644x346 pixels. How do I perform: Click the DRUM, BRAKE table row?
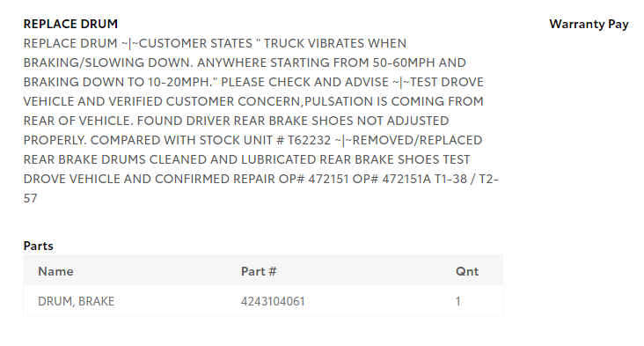[x=263, y=301]
